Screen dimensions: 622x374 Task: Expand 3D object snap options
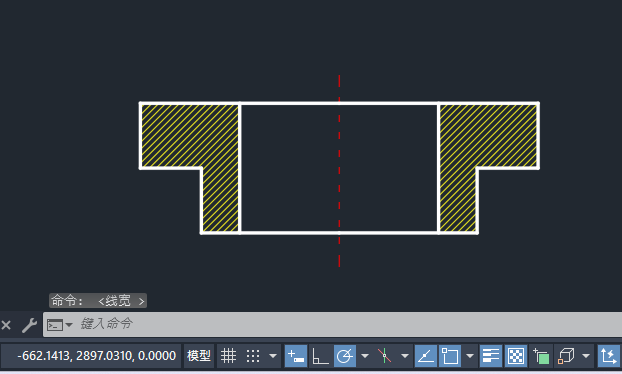[x=586, y=356]
